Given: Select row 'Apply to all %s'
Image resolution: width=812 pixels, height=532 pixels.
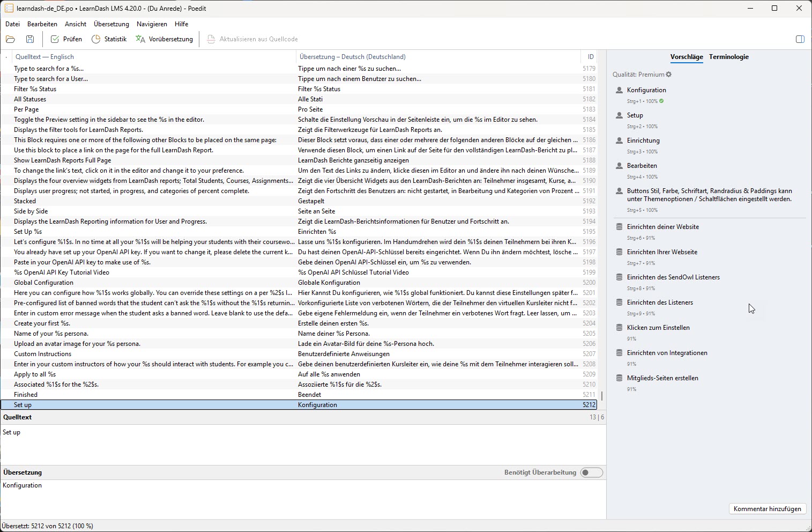Looking at the screenshot, I should click(299, 374).
